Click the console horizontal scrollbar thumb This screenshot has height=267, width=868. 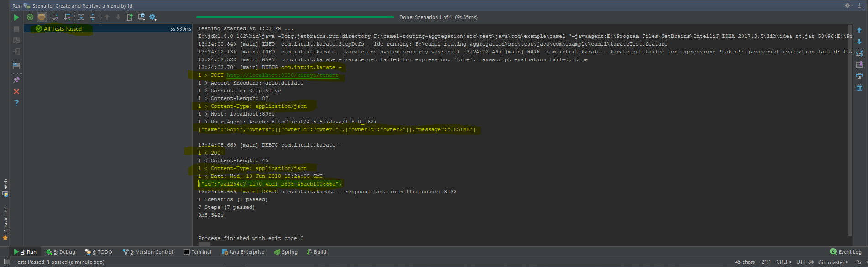point(204,244)
